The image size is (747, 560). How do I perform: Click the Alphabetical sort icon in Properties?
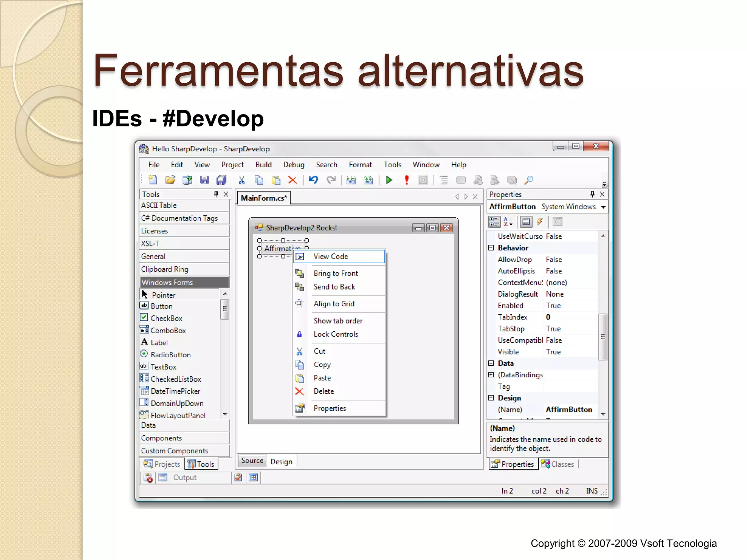(x=508, y=222)
